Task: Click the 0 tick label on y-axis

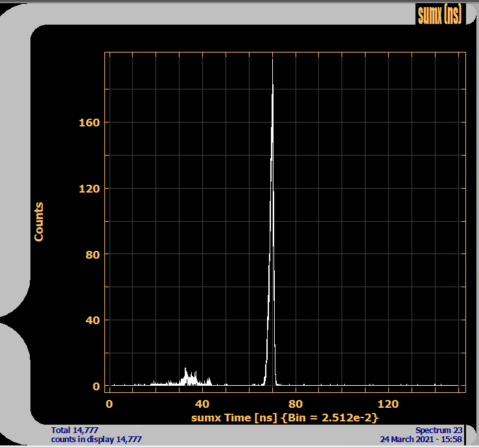Action: (95, 386)
